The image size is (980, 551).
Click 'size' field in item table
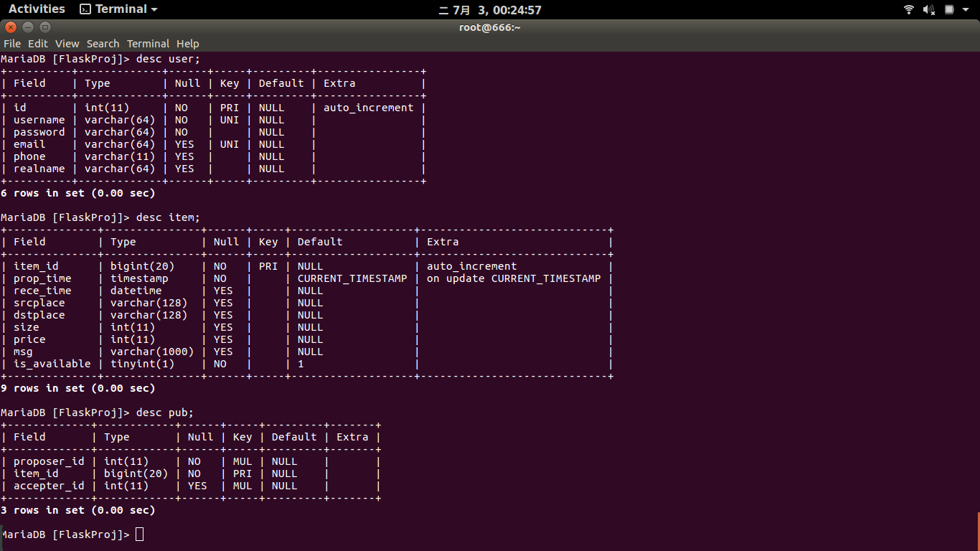pos(27,327)
